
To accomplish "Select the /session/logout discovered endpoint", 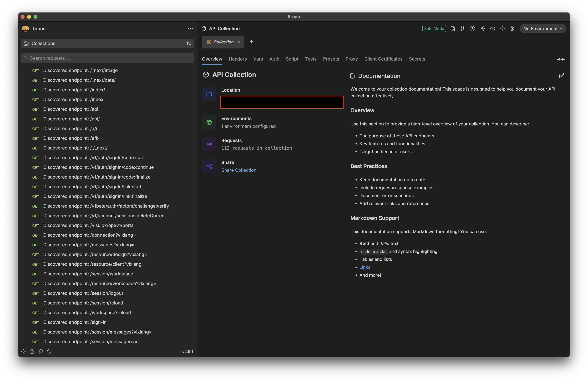I will (x=83, y=293).
